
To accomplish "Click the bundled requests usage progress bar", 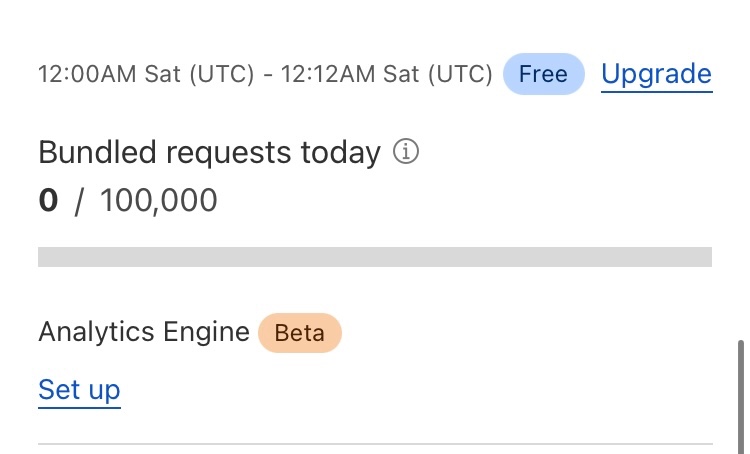I will click(375, 257).
